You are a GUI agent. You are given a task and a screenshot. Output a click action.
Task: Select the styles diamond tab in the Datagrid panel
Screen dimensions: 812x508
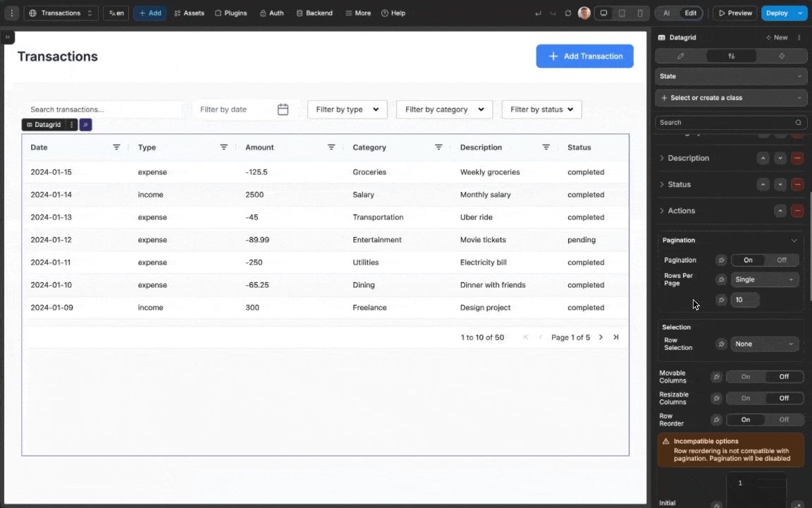point(782,56)
